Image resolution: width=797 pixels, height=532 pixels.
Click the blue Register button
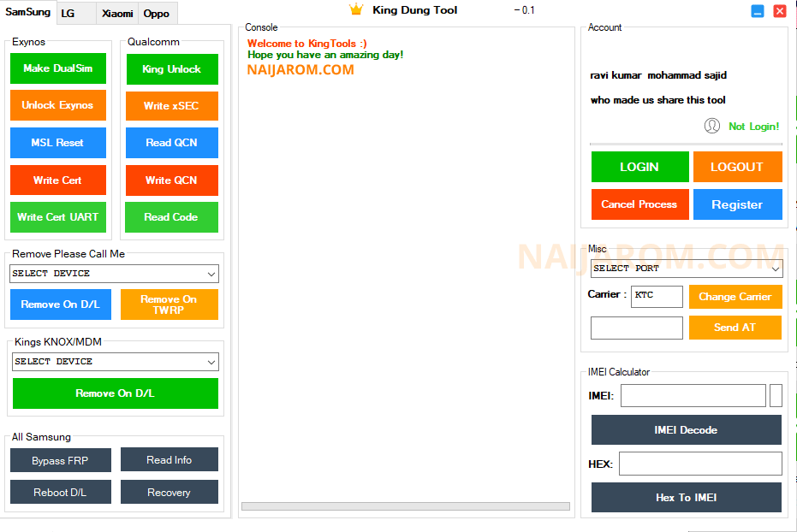[738, 204]
